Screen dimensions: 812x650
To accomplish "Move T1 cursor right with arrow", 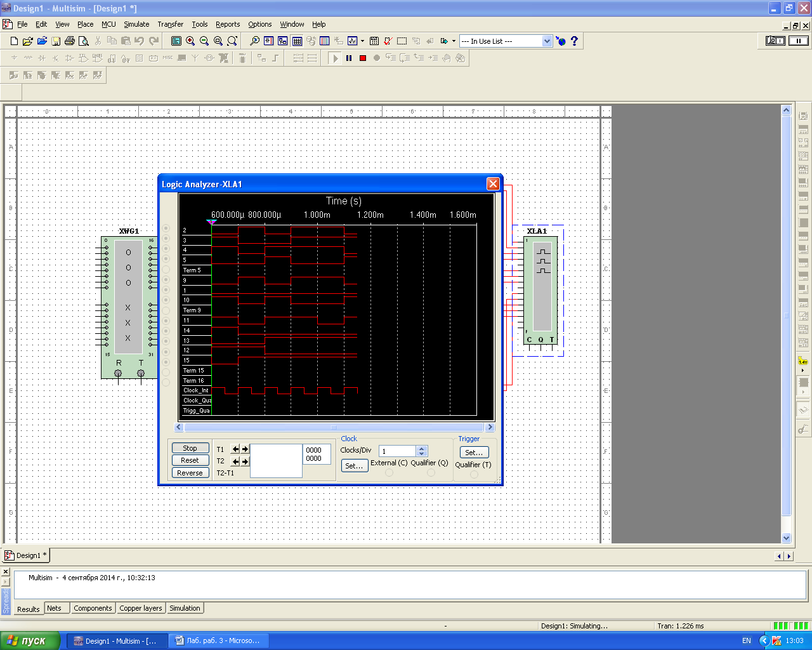I will coord(245,449).
